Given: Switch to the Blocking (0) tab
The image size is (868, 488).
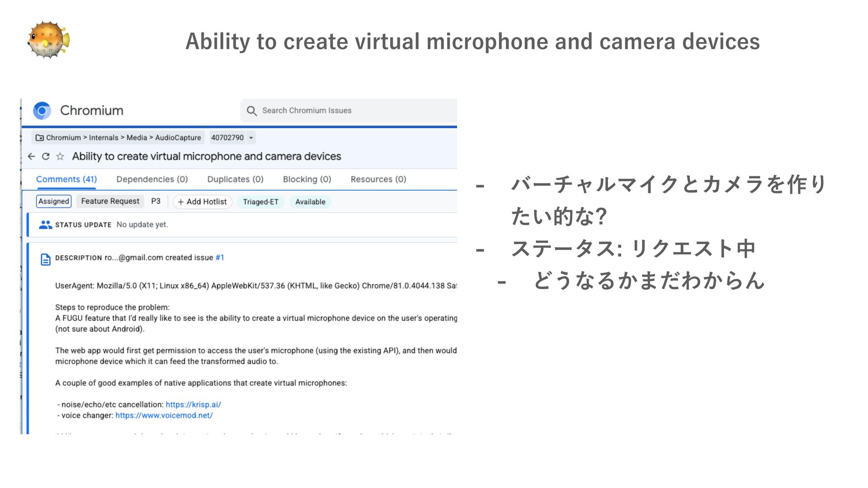Looking at the screenshot, I should coord(307,179).
